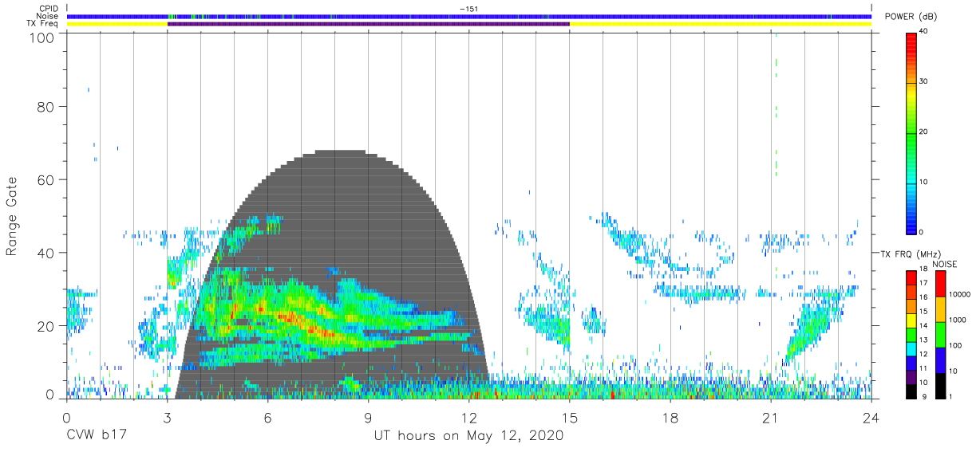Click the x-axis tick label '6'

click(x=268, y=418)
